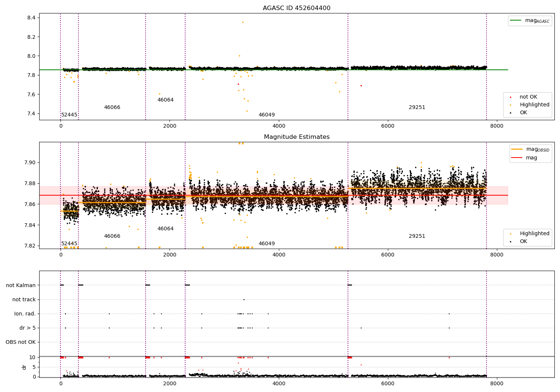The height and width of the screenshot is (392, 560).
Task: Click x-axis tick 6000 under the bottom plot
Action: tap(388, 383)
